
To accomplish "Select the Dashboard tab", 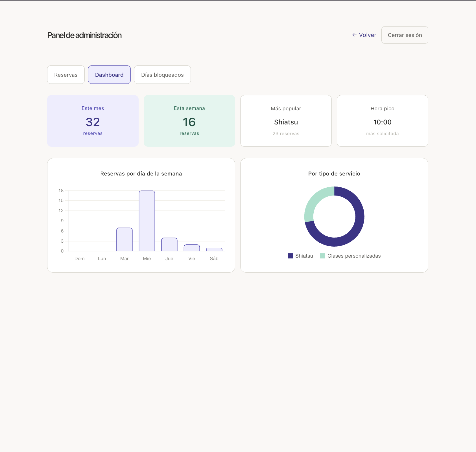I will 109,75.
